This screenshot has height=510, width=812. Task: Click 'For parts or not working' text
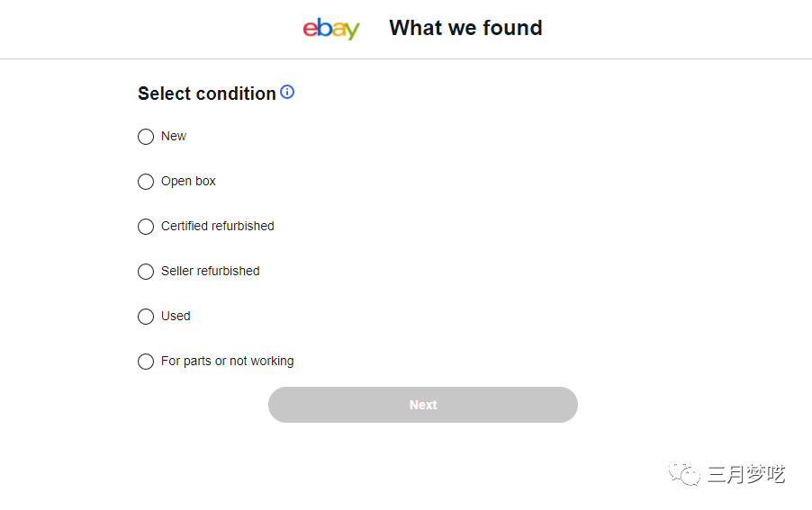click(227, 361)
